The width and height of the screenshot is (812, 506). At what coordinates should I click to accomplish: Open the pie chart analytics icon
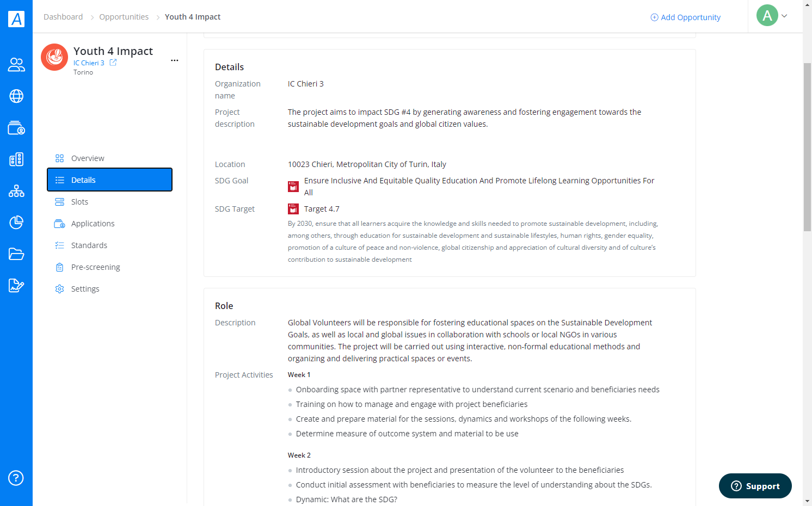click(16, 223)
